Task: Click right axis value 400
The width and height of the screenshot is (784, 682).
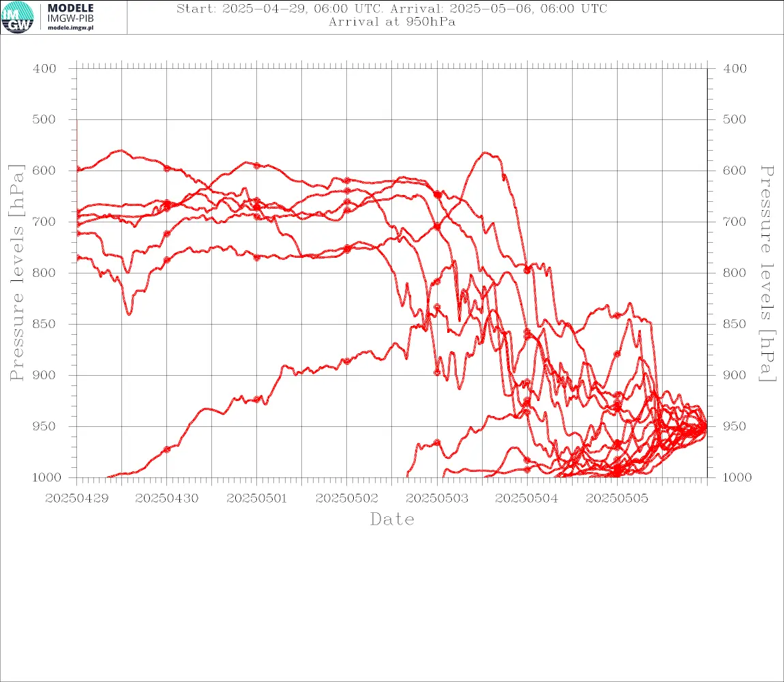Action: pos(734,69)
